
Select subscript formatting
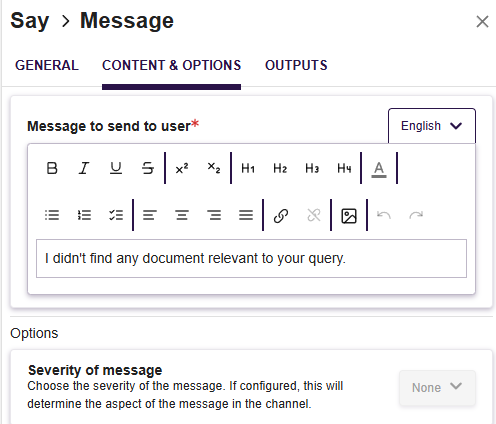point(214,168)
